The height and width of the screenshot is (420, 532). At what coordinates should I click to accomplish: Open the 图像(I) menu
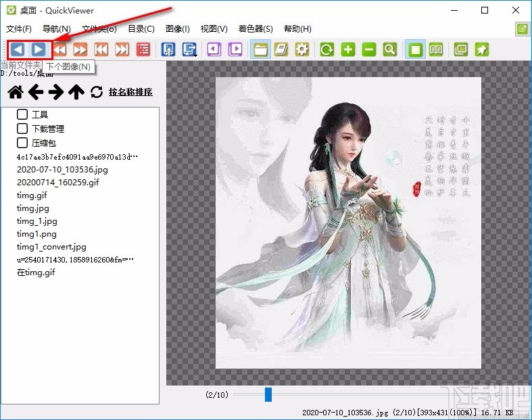[178, 29]
